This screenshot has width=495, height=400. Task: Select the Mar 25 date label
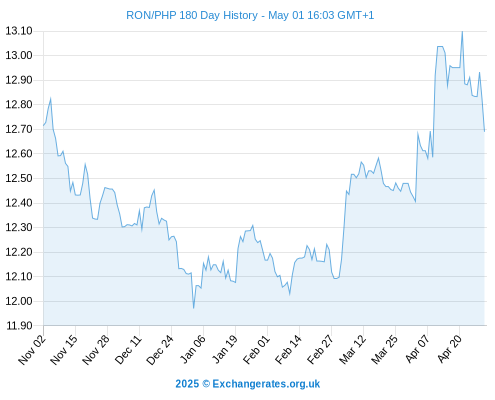(x=384, y=350)
